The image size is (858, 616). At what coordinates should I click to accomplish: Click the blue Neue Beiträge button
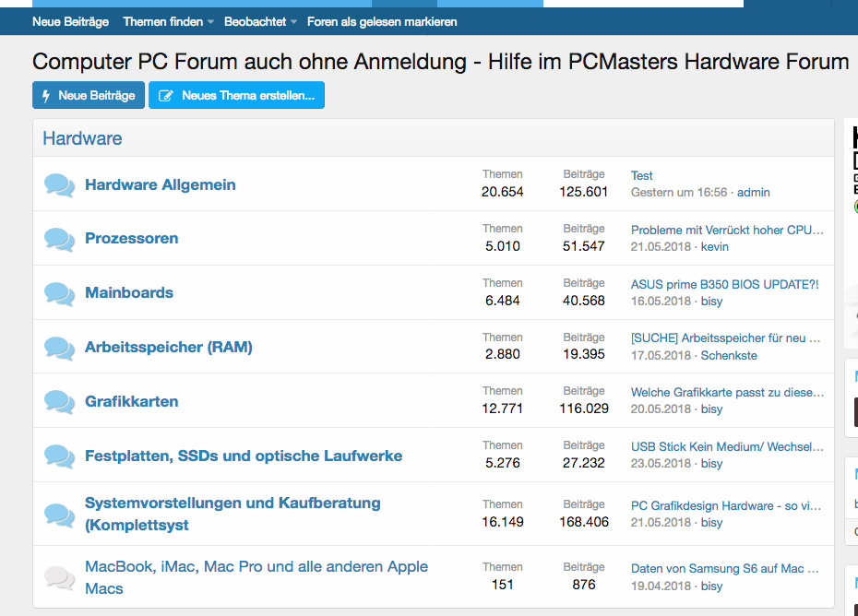pos(89,95)
